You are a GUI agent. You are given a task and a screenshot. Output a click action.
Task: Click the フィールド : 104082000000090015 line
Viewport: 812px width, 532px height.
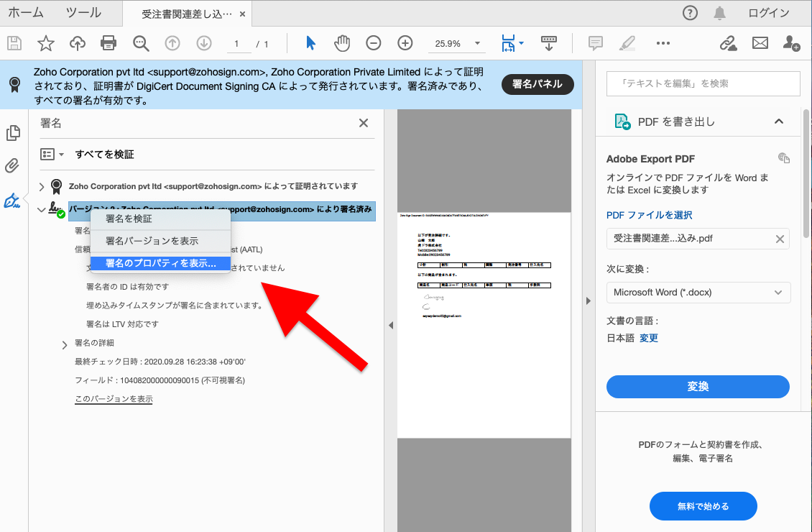[x=160, y=380]
